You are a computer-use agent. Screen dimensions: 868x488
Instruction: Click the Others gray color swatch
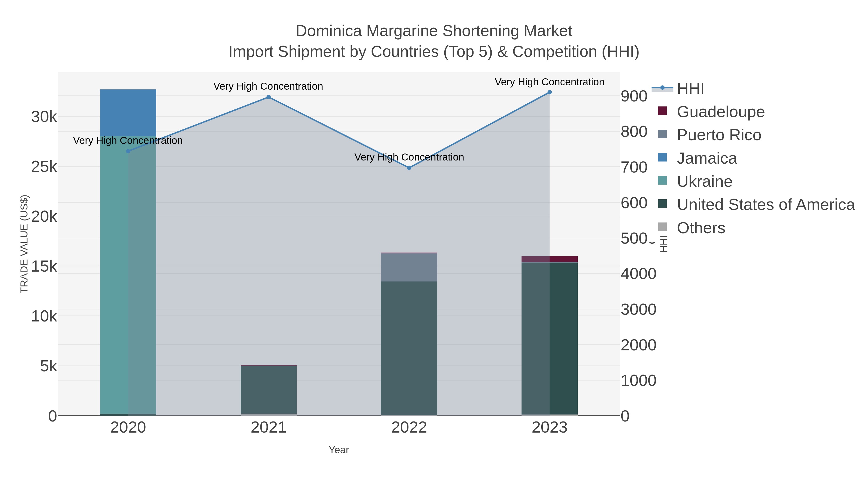pyautogui.click(x=663, y=227)
